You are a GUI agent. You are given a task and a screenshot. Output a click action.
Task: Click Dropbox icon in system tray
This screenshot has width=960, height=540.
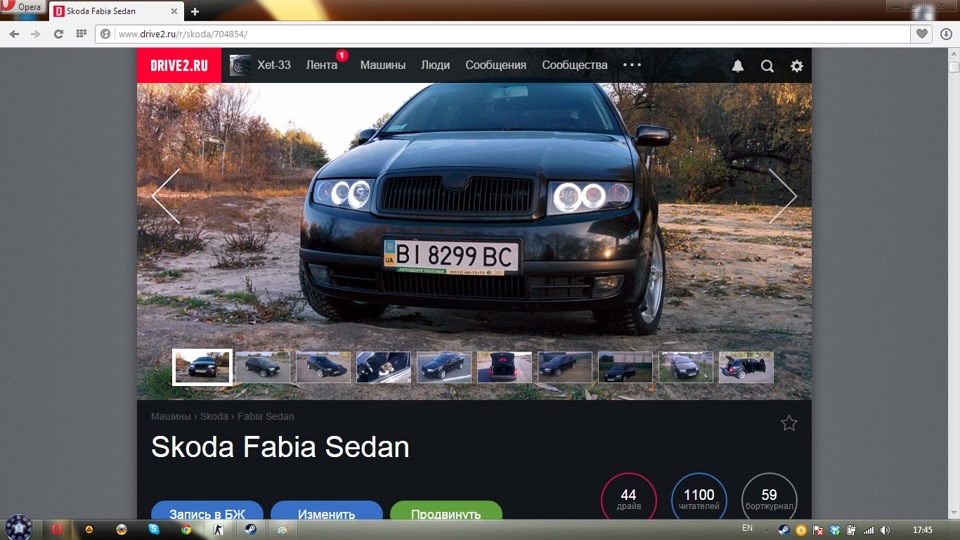(x=834, y=530)
